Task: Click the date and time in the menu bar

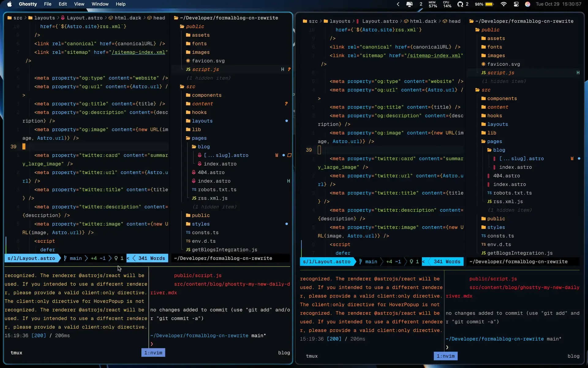Action: tap(558, 4)
